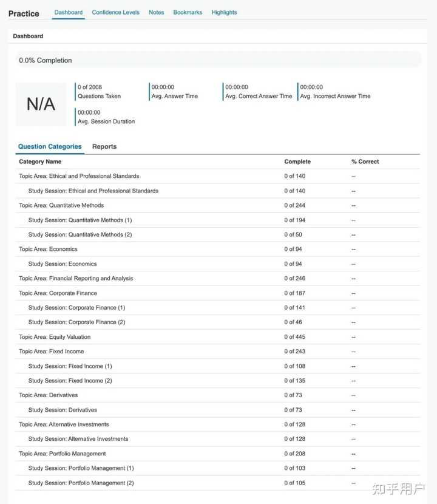Screen dimensions: 437x504
Task: Click the N/A score box
Action: [x=41, y=104]
